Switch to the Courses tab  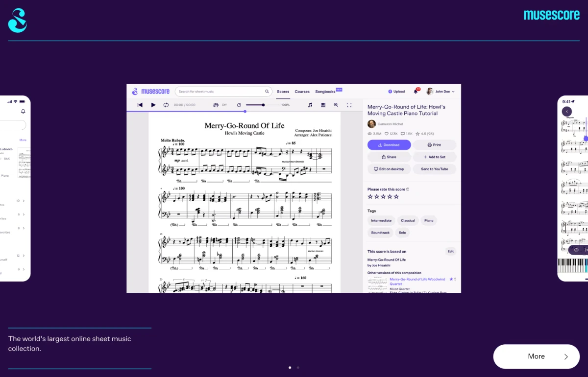(302, 92)
